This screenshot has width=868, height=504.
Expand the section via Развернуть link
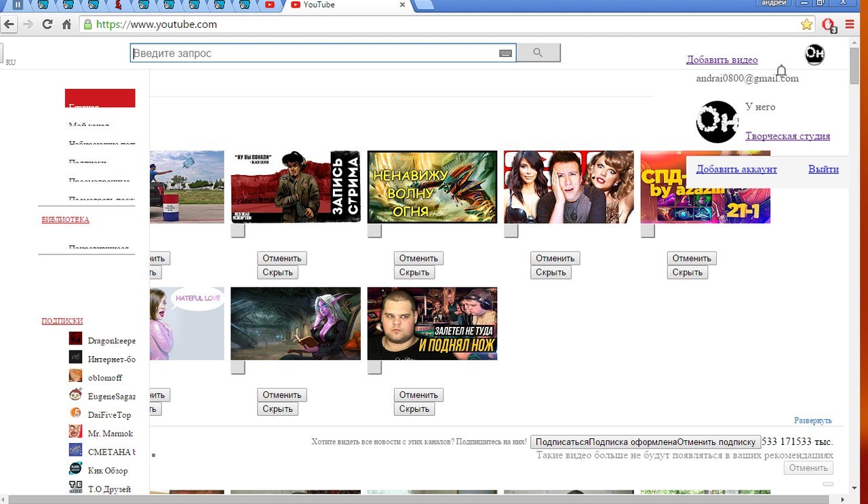tap(812, 421)
